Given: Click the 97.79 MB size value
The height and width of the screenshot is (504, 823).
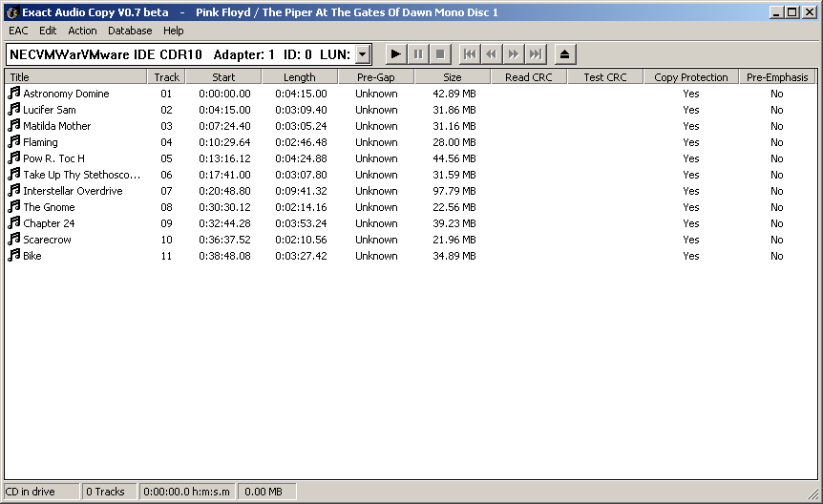Looking at the screenshot, I should click(454, 191).
